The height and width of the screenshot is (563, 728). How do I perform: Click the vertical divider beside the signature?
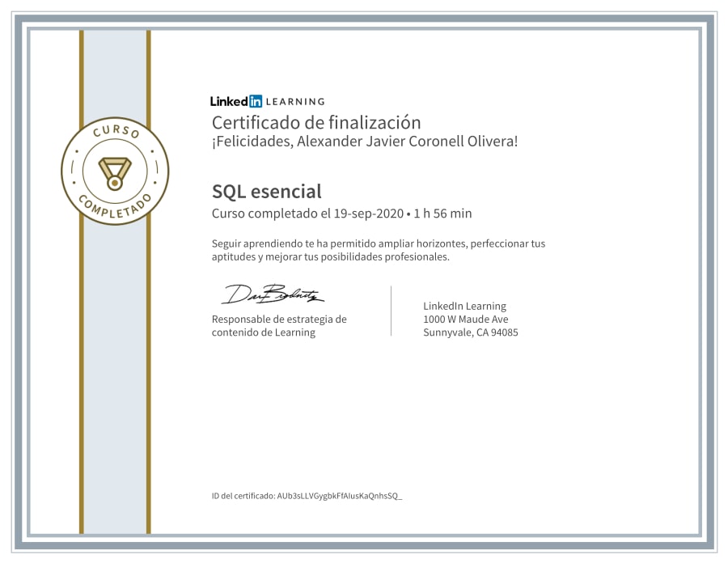point(392,311)
